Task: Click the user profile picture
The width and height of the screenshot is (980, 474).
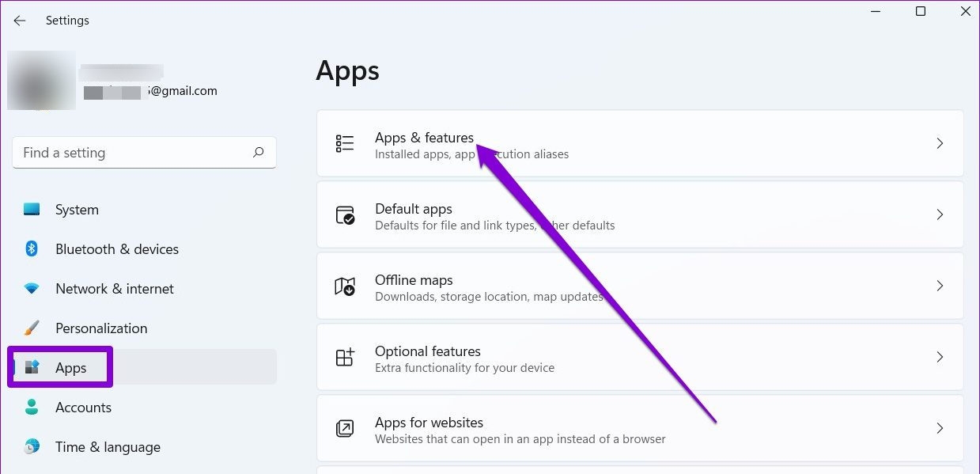Action: 41,81
